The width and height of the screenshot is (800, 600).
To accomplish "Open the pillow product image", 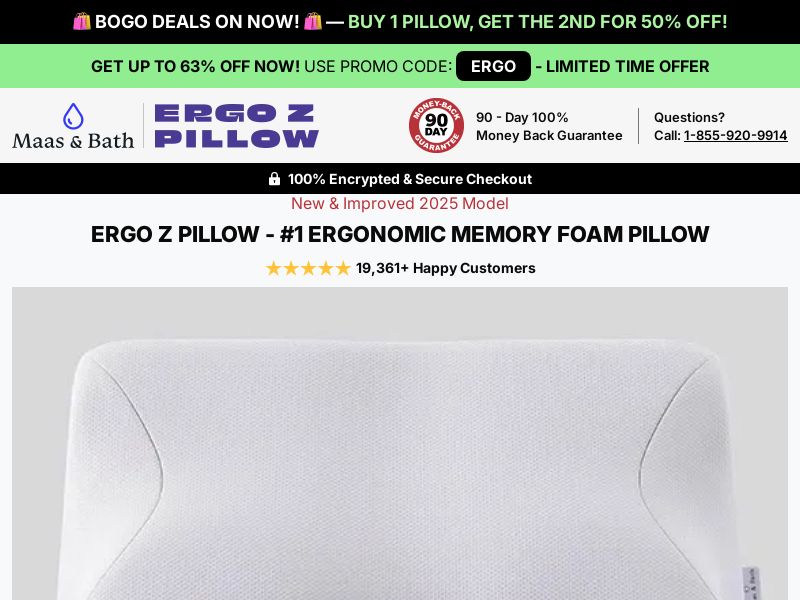I will [400, 443].
